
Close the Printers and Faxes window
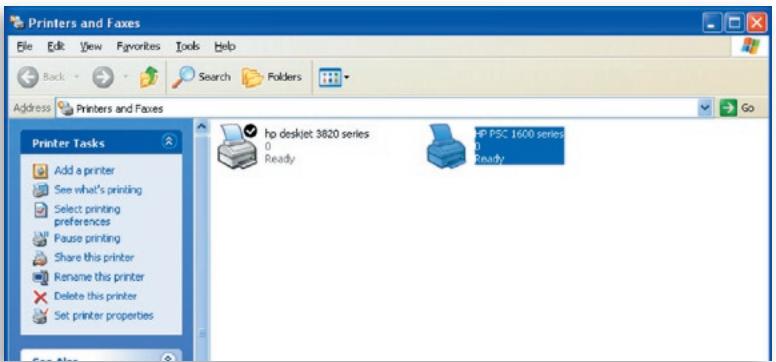757,23
